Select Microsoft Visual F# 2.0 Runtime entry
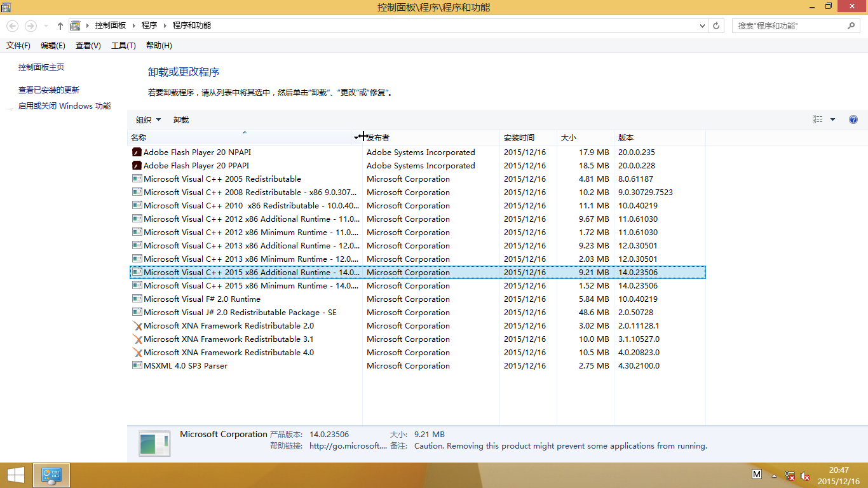This screenshot has width=868, height=488. click(x=202, y=299)
